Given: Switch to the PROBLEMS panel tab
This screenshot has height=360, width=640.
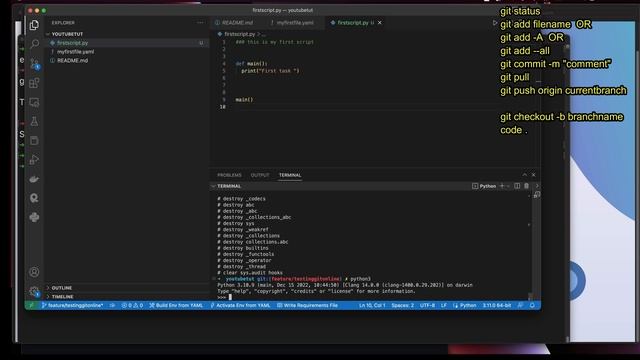Looking at the screenshot, I should click(x=229, y=175).
